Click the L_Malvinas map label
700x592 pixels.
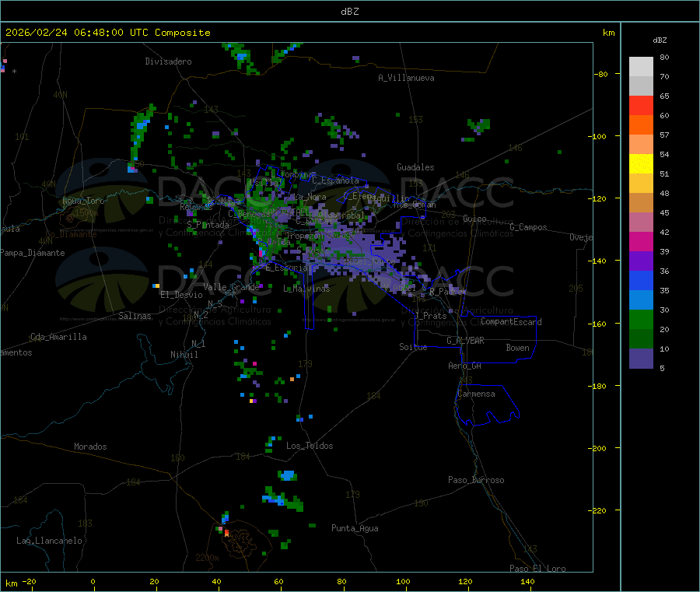pos(306,289)
